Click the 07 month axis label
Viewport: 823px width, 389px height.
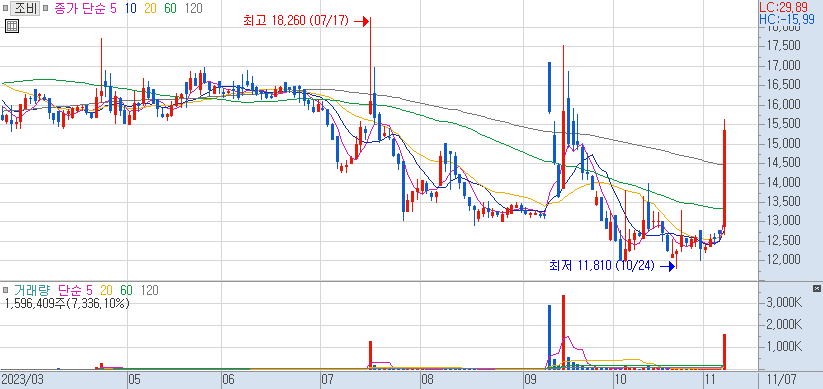(328, 379)
